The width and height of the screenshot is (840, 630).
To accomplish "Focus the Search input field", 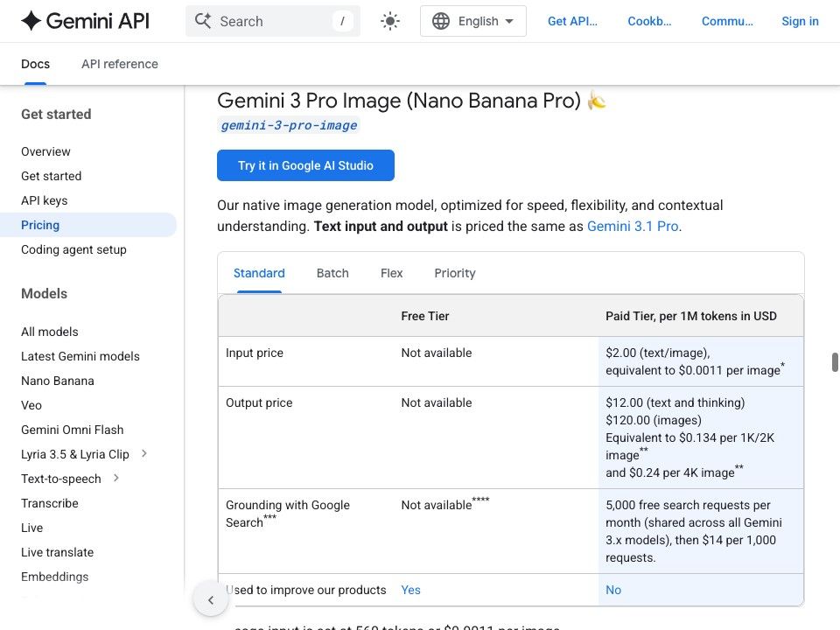I will click(x=273, y=21).
